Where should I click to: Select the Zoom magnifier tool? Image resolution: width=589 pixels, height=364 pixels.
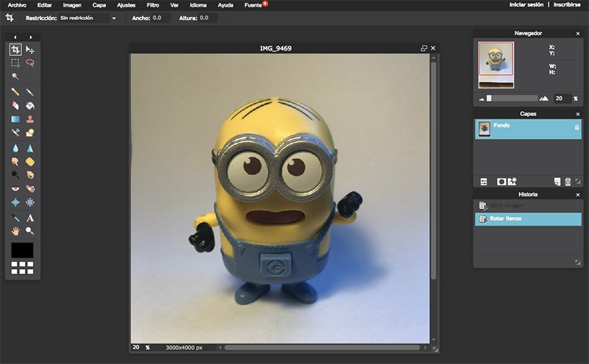30,231
